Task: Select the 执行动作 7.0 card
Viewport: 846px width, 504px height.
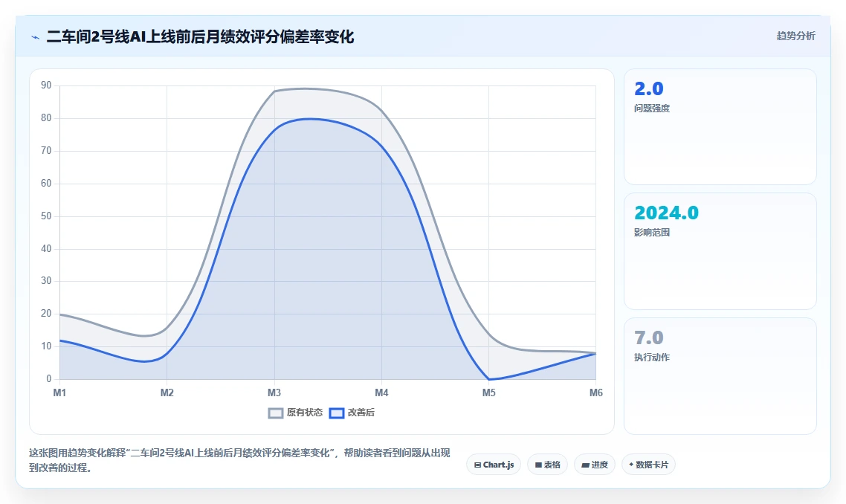Action: pyautogui.click(x=720, y=376)
